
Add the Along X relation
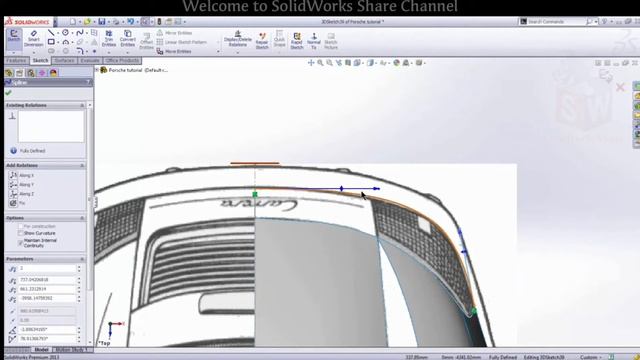tap(22, 175)
